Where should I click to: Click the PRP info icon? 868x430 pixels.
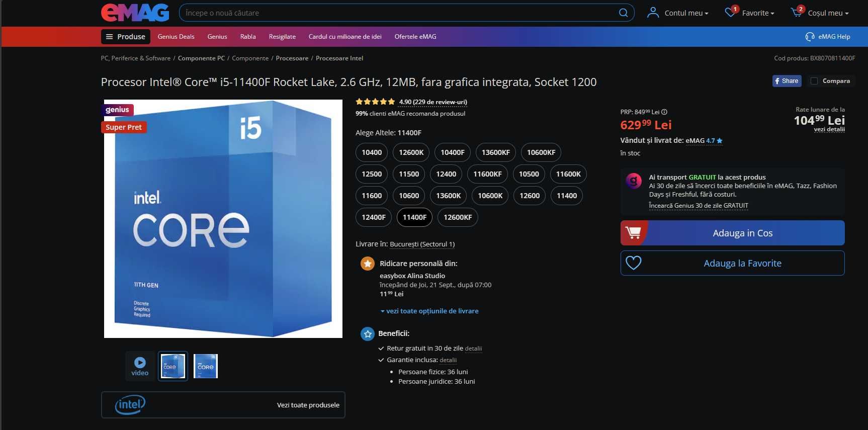click(664, 112)
